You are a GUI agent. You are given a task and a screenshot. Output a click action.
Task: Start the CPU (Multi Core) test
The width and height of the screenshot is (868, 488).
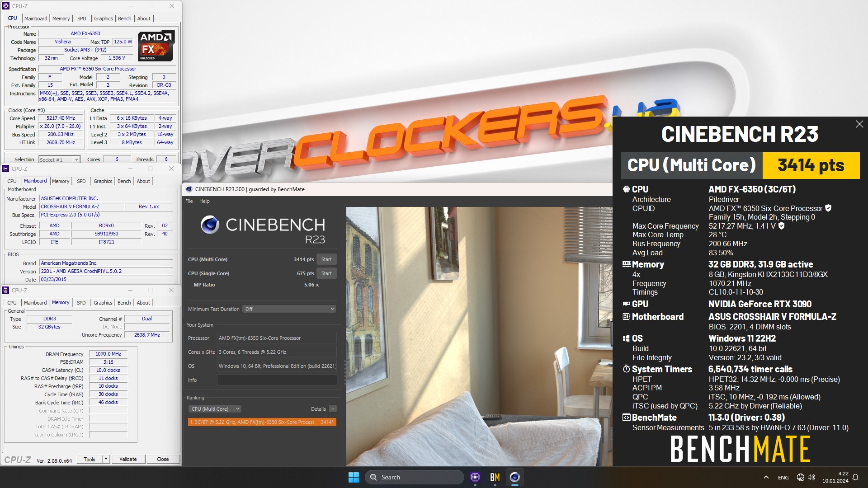[x=326, y=259]
